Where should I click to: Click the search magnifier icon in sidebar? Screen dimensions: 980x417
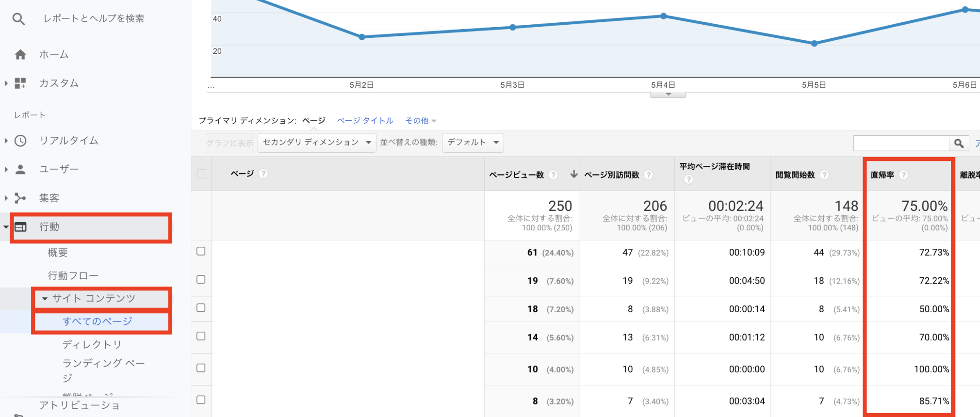click(x=18, y=19)
